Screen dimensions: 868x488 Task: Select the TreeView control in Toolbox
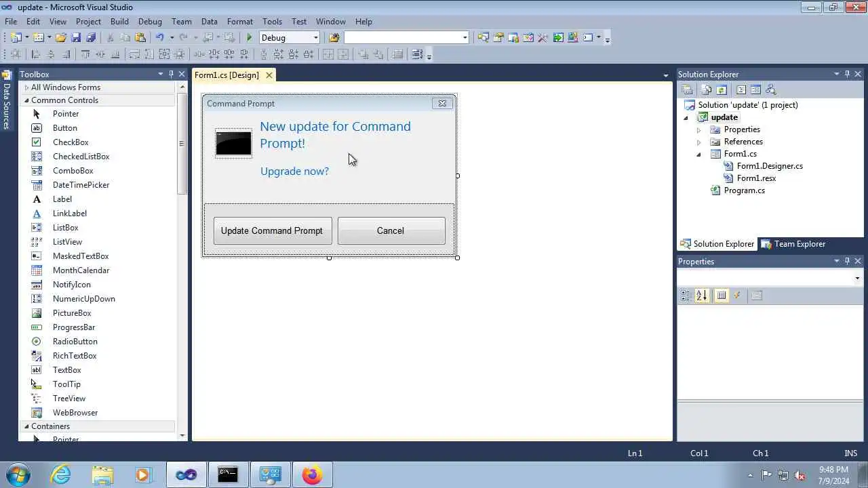[69, 399]
